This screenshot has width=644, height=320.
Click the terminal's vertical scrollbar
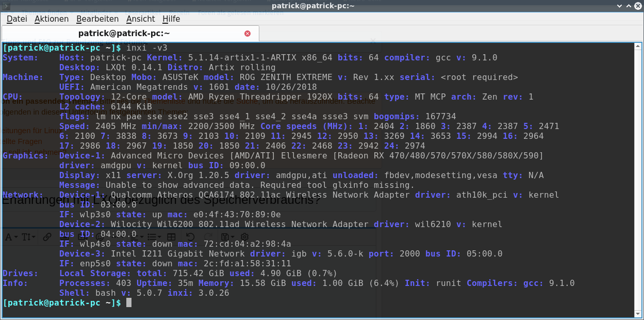pos(638,180)
